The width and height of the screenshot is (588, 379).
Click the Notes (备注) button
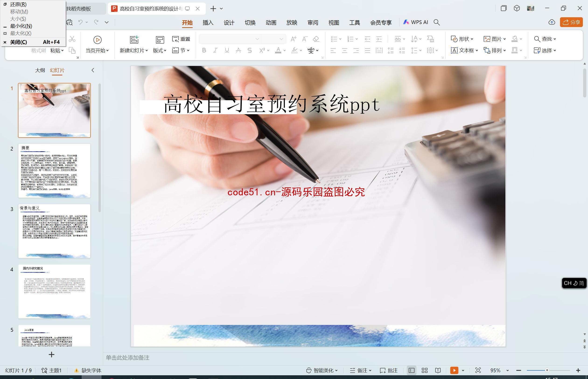click(x=361, y=370)
